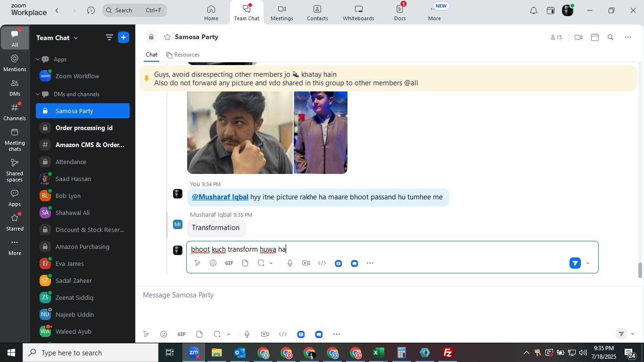Record video message in bottom composer

265,334
